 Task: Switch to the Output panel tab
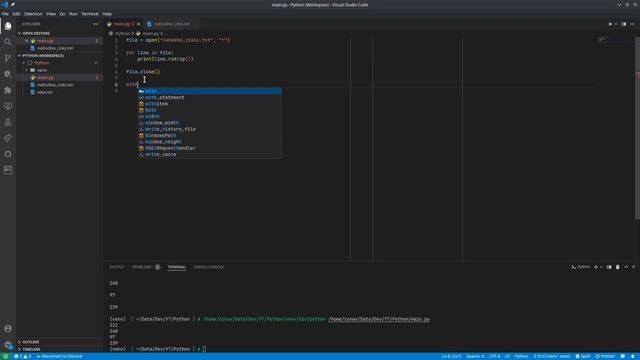(117, 267)
